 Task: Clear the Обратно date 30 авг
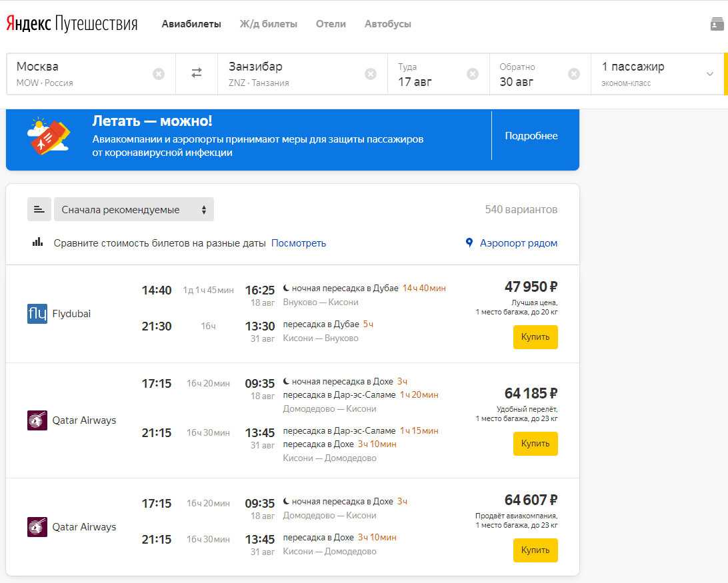(574, 74)
